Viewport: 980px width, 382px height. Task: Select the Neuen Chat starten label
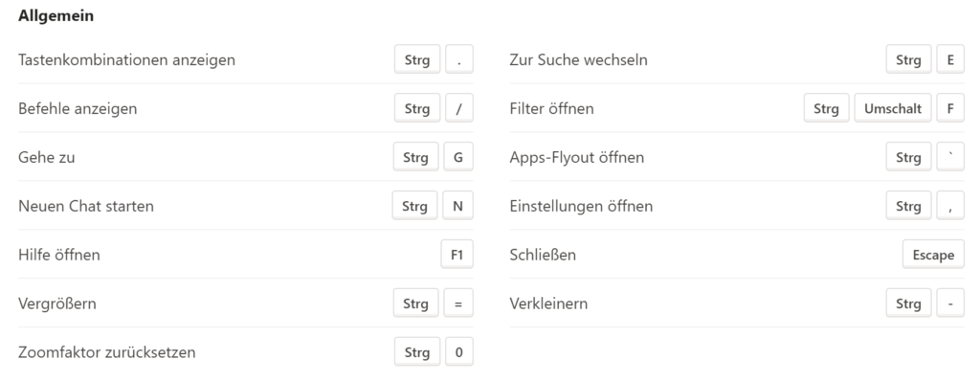pyautogui.click(x=85, y=206)
